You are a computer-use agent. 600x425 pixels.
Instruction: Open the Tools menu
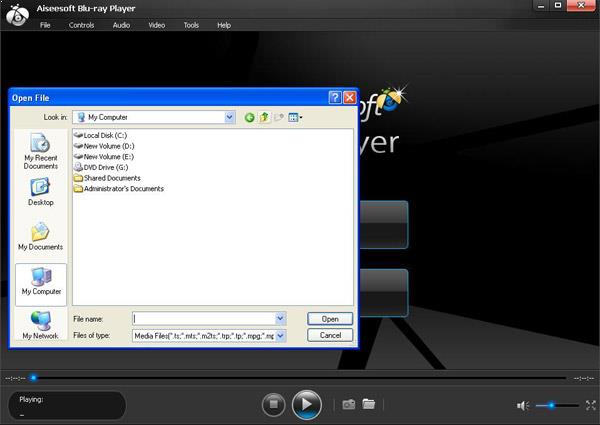click(x=191, y=25)
